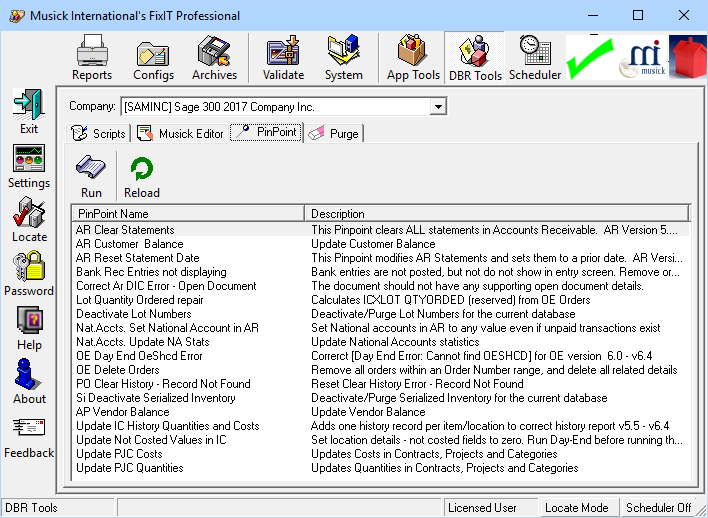Select AR Customer Balance row
This screenshot has width=708, height=518.
[381, 244]
